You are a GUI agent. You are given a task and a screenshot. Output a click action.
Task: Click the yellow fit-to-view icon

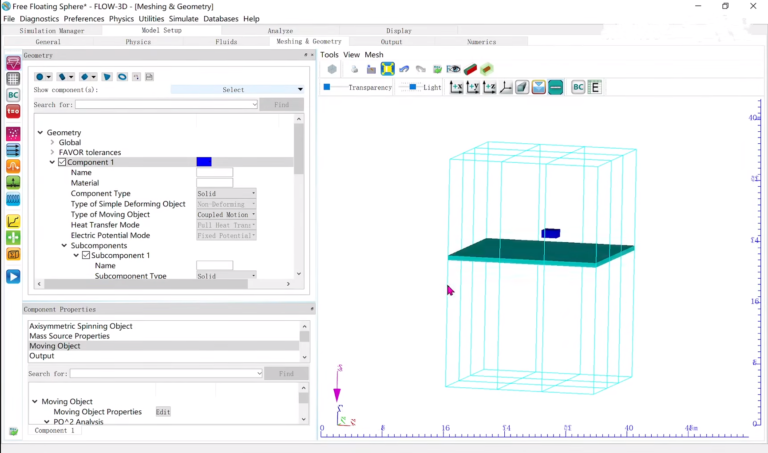click(387, 69)
